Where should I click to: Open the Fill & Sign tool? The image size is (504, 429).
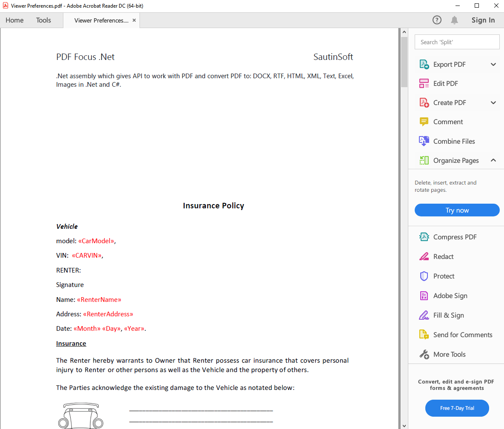tap(448, 315)
